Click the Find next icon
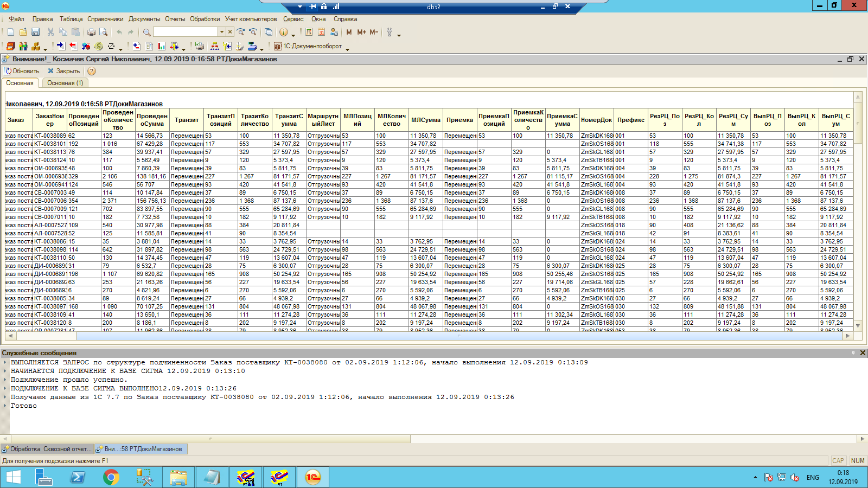The height and width of the screenshot is (488, 868). (241, 33)
